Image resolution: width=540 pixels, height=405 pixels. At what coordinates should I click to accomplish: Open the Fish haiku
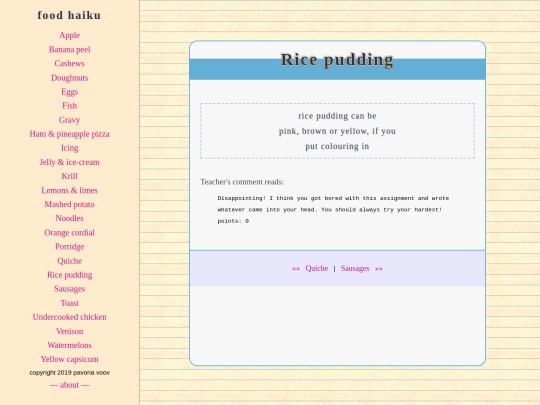[70, 106]
